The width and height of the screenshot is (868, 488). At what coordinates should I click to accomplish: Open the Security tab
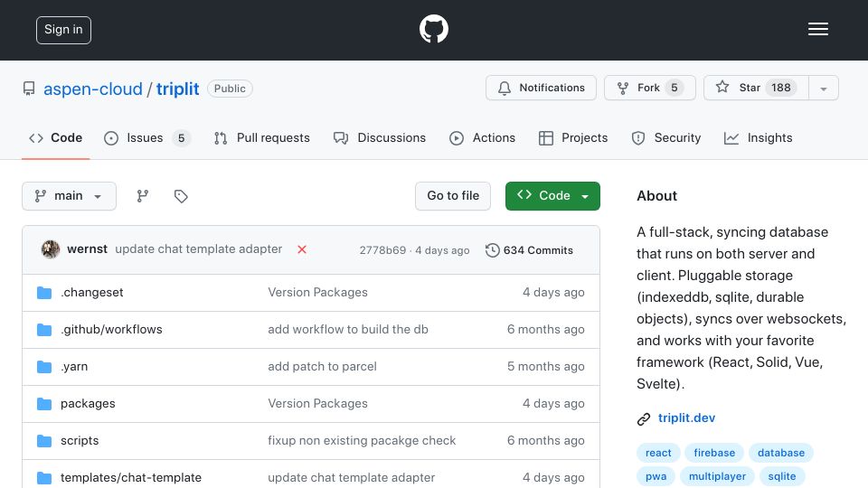coord(666,137)
